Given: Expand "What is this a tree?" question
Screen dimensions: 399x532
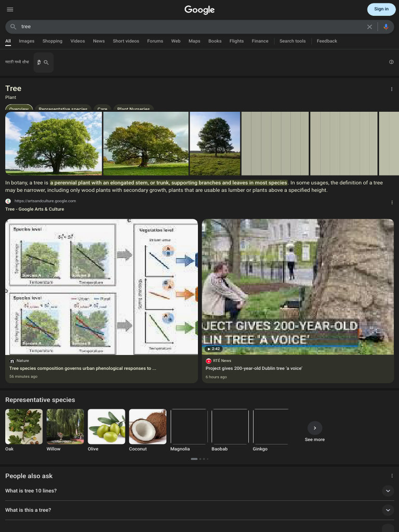Looking at the screenshot, I should pos(388,510).
